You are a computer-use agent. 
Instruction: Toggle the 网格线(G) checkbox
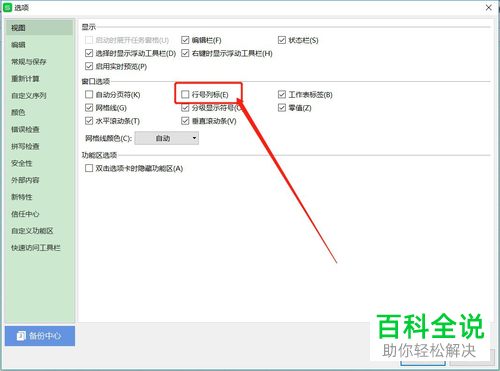click(x=89, y=108)
